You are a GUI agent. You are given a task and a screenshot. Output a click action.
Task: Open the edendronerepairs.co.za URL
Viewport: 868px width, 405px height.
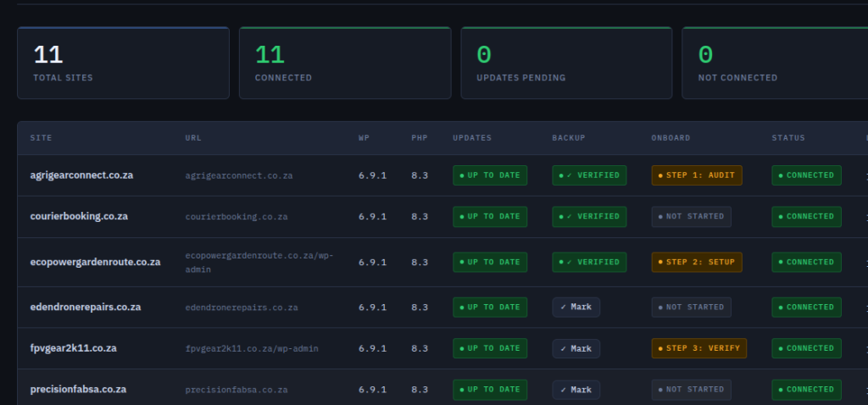pos(242,308)
